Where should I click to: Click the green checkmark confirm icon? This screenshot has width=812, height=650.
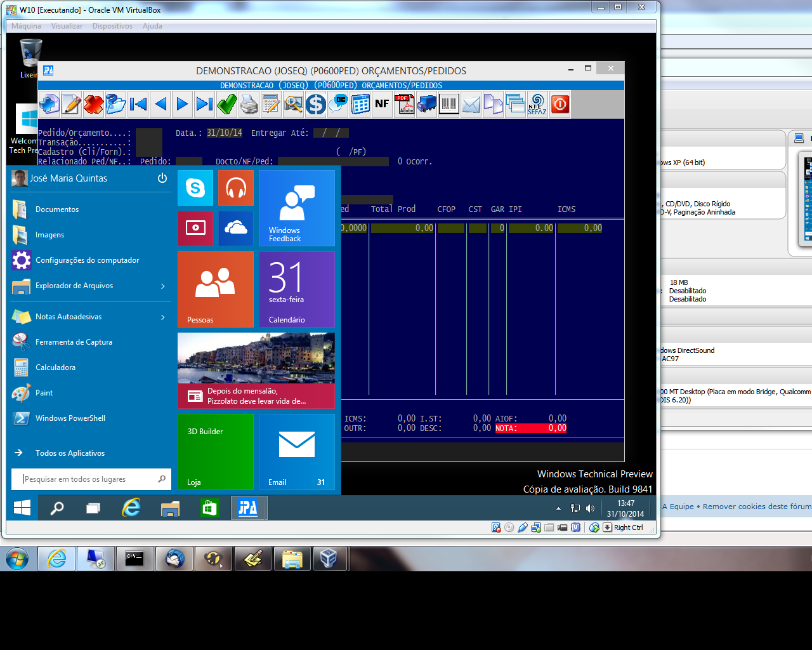[226, 104]
